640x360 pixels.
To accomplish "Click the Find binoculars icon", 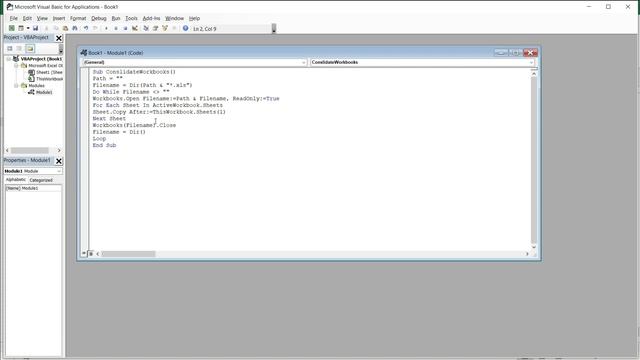I will pyautogui.click(x=75, y=28).
